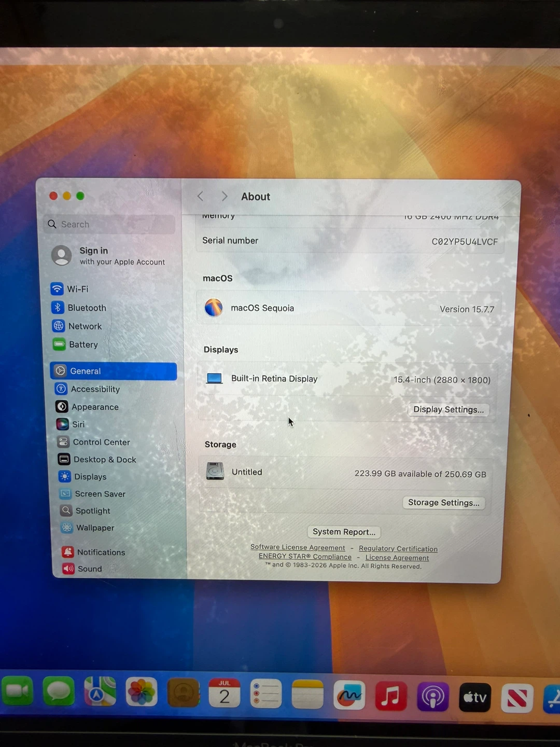Open System Report...

[x=344, y=532]
